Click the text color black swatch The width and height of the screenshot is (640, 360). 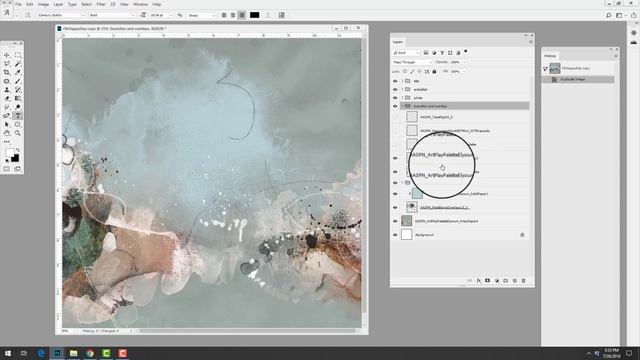(x=254, y=15)
